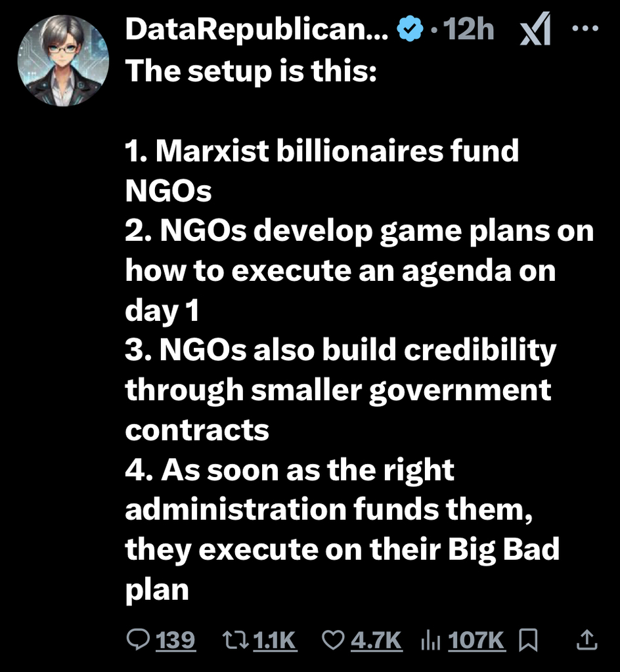Click the "NGOs also build credibility" line
This screenshot has height=672, width=620.
tap(340, 351)
